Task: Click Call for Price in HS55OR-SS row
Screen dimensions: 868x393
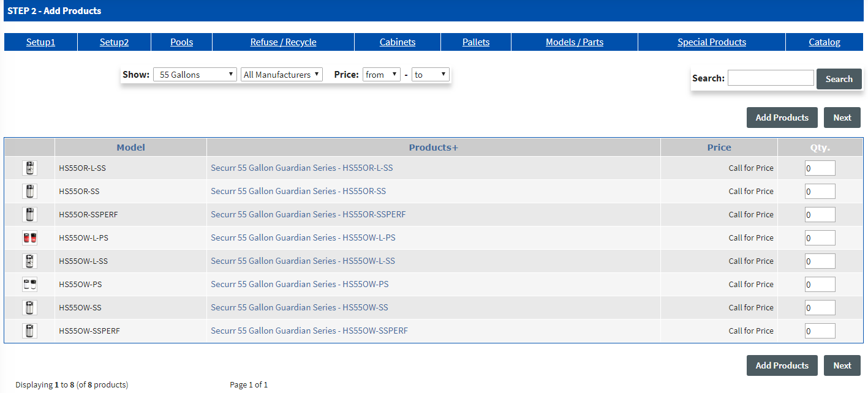Action: pos(751,191)
